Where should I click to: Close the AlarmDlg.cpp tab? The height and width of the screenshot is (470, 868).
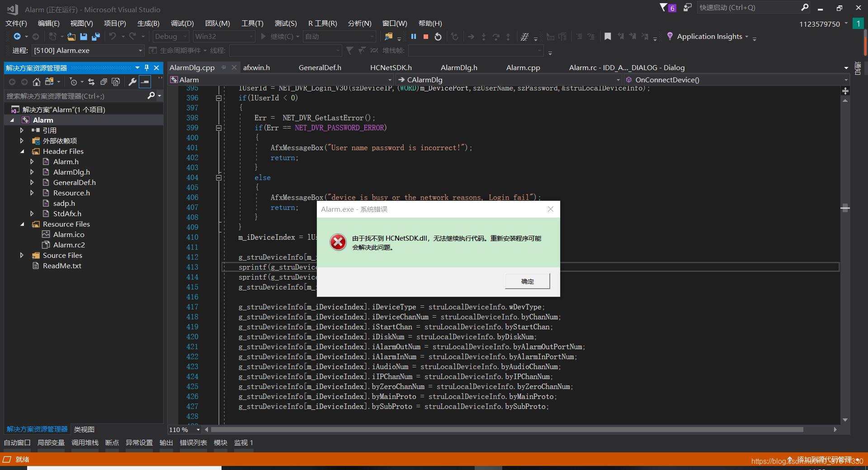click(x=234, y=67)
